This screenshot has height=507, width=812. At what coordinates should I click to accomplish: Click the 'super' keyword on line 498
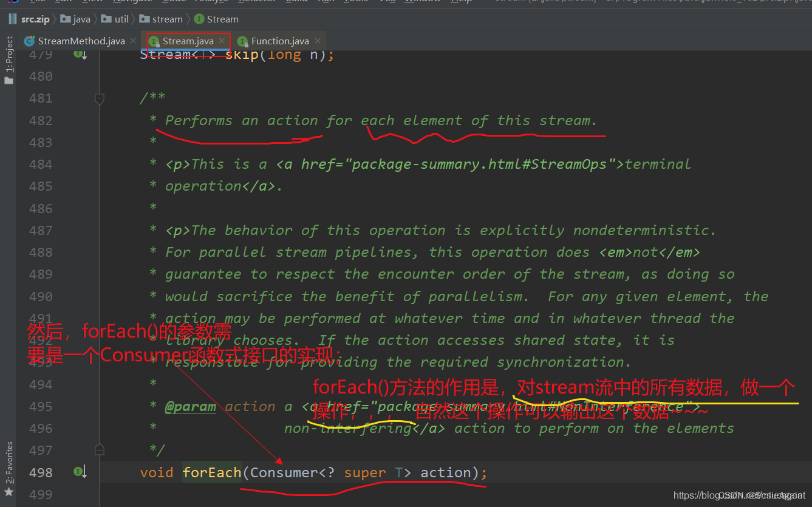click(365, 472)
